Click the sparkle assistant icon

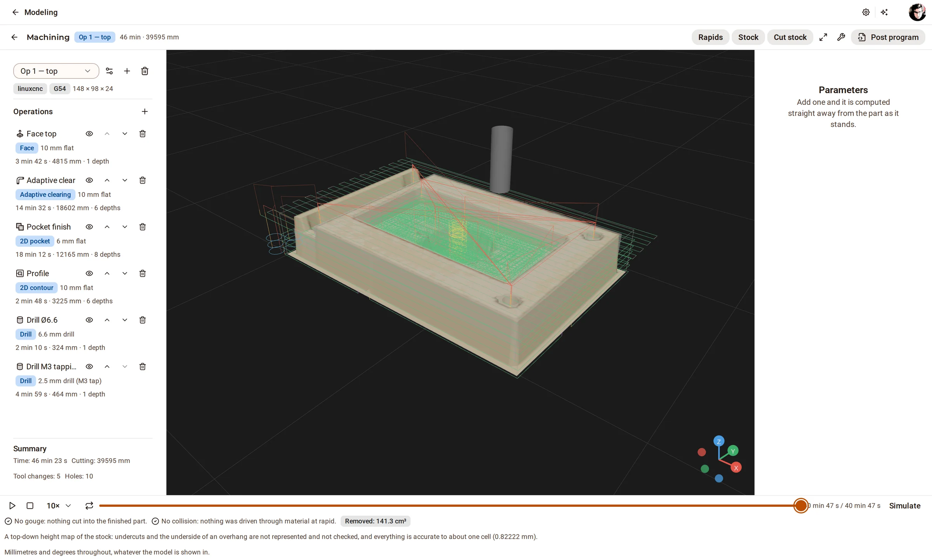[884, 12]
